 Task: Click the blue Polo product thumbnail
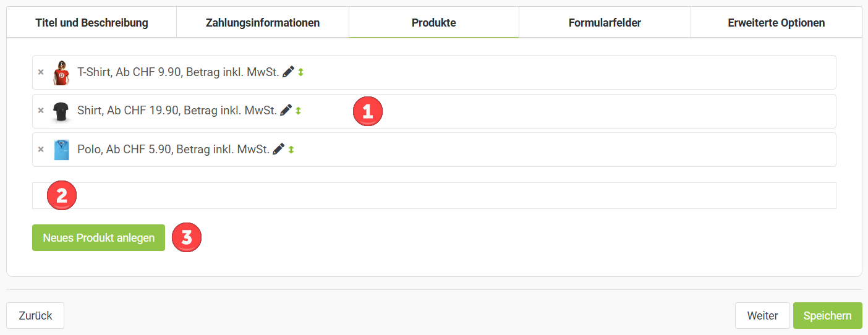tap(61, 150)
